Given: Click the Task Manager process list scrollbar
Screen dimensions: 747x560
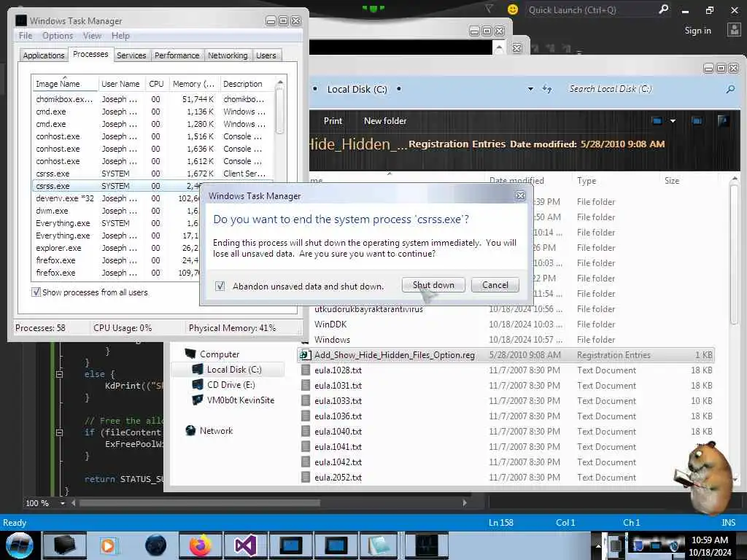Looking at the screenshot, I should [279, 112].
